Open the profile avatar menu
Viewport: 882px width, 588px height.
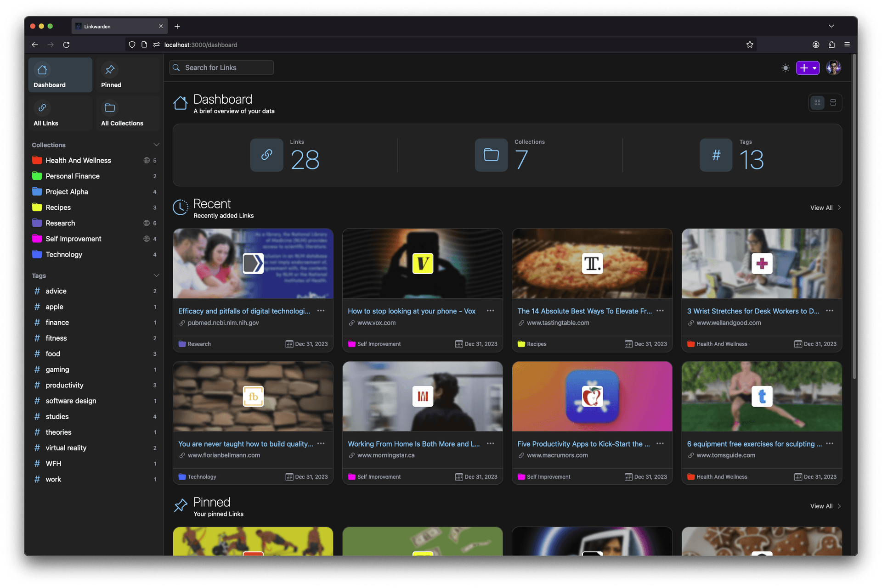[833, 67]
